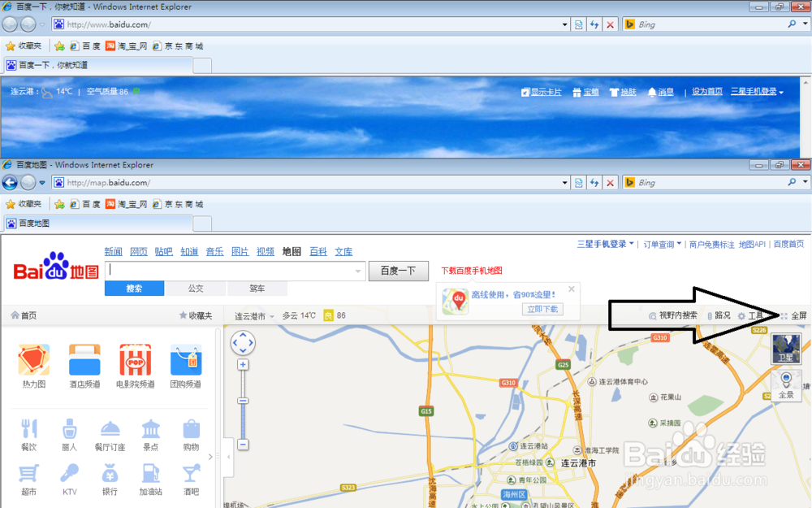The image size is (812, 508).
Task: Click the map pan compass control
Action: pyautogui.click(x=243, y=343)
